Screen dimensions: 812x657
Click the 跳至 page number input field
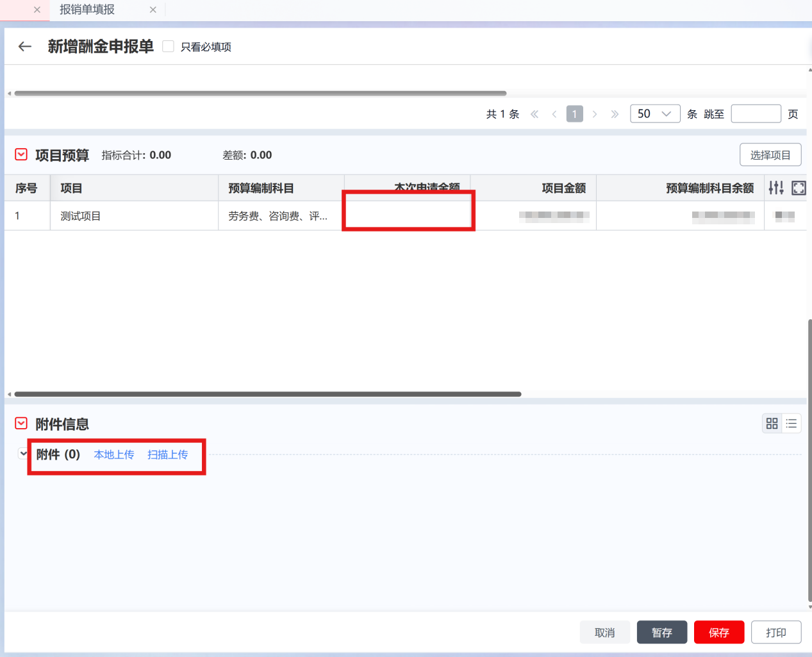point(756,113)
